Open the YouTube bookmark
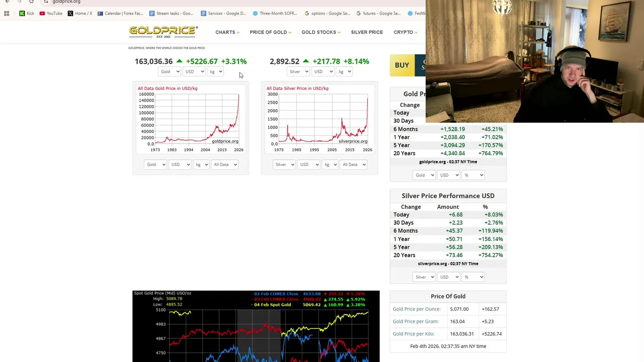The width and height of the screenshot is (644, 362). click(51, 14)
